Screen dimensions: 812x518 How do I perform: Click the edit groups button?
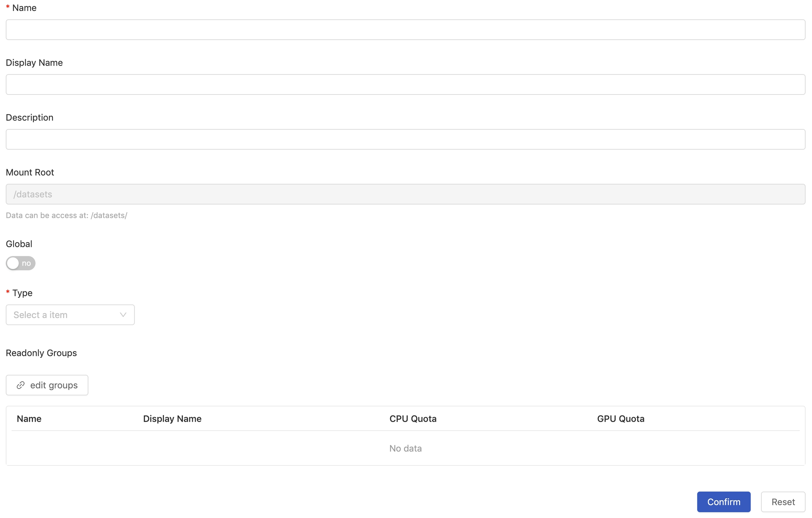pos(47,385)
